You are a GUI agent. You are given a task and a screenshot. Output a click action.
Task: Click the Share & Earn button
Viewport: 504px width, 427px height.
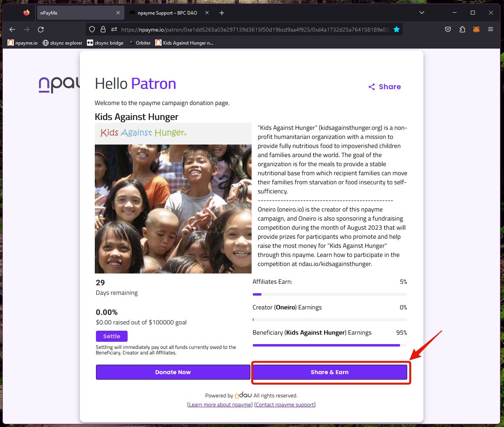330,372
